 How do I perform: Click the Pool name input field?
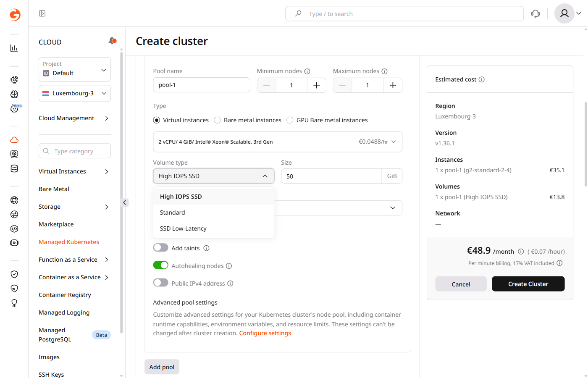pos(202,85)
